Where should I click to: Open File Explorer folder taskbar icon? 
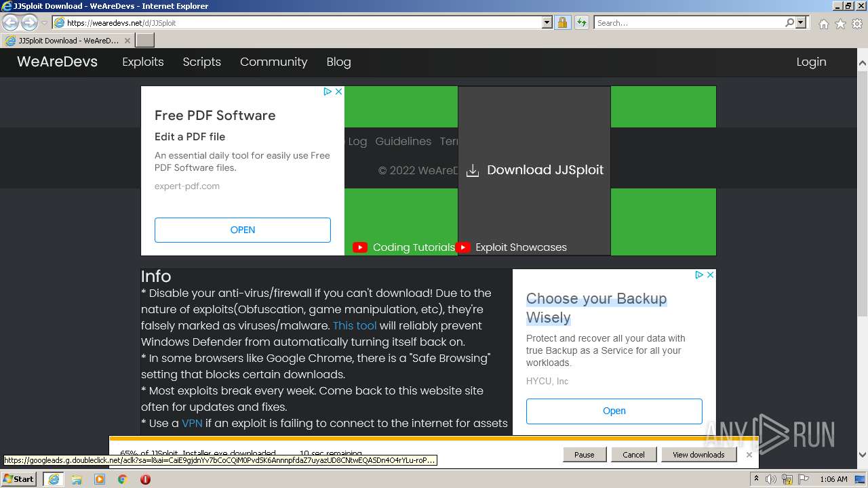77,479
